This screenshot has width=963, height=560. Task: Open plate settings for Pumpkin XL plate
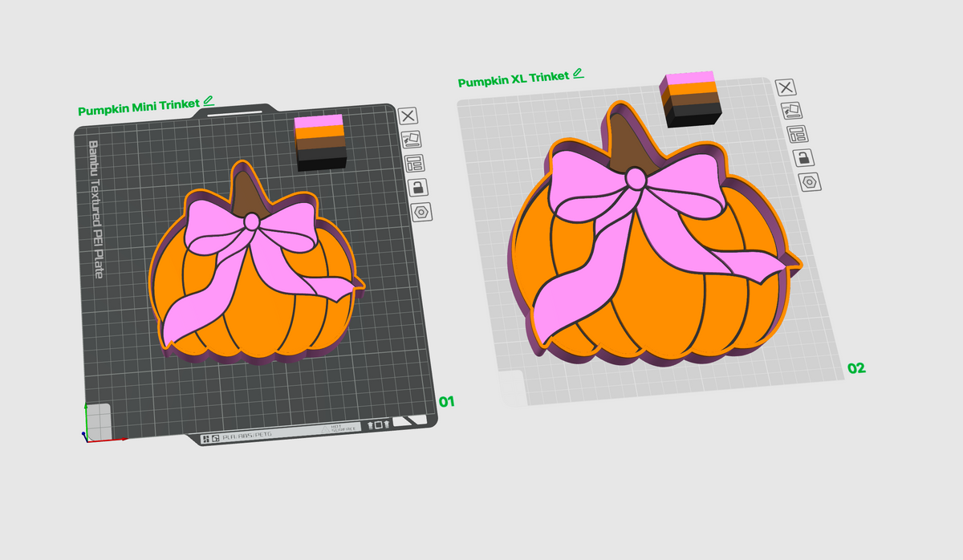(811, 182)
